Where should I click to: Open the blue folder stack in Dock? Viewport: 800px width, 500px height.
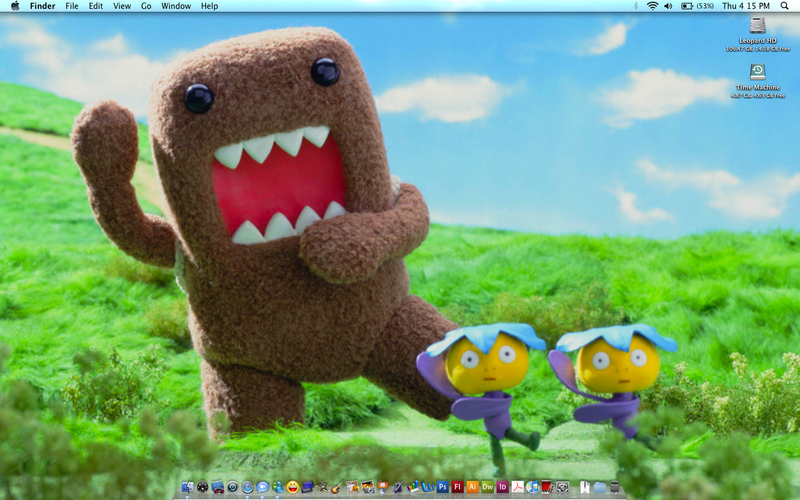click(599, 487)
